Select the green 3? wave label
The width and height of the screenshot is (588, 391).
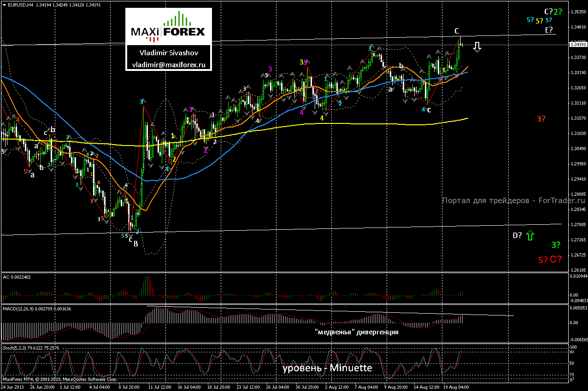coord(556,245)
